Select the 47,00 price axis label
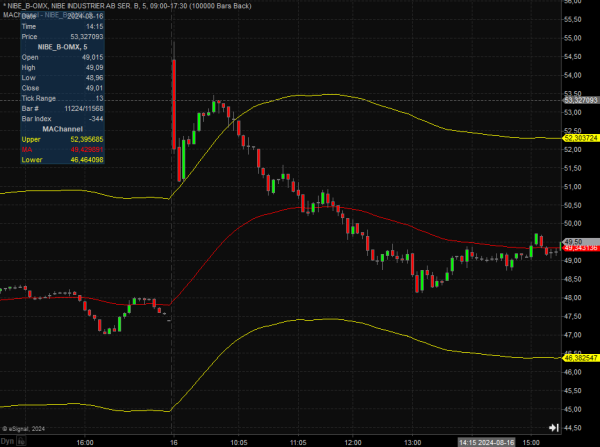600x447 pixels. click(573, 335)
